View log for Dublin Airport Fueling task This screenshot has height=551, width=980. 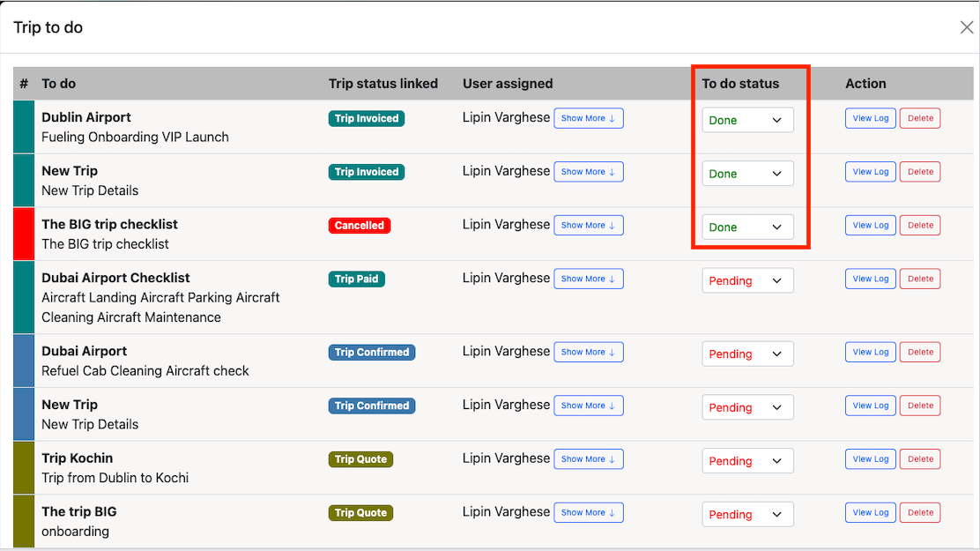pos(870,118)
